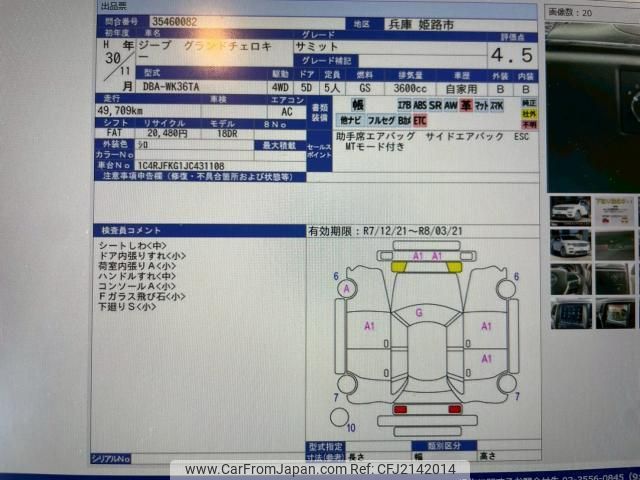This screenshot has height=480, width=640.
Task: Open the first white Jeep exterior thumbnail
Action: click(570, 210)
